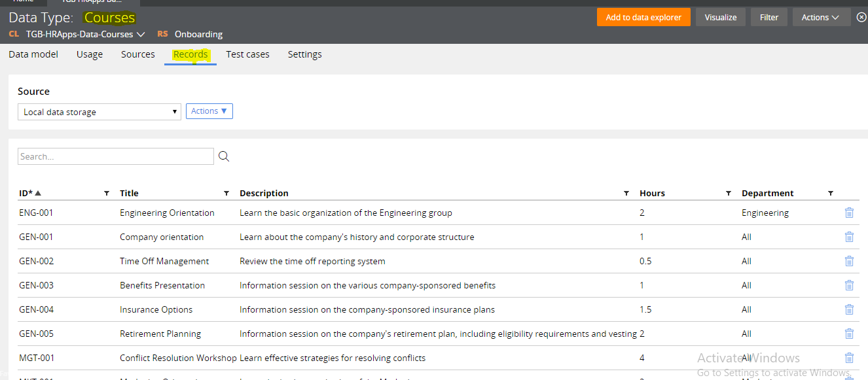Switch to the Data model tab
This screenshot has height=380, width=868.
pyautogui.click(x=33, y=54)
